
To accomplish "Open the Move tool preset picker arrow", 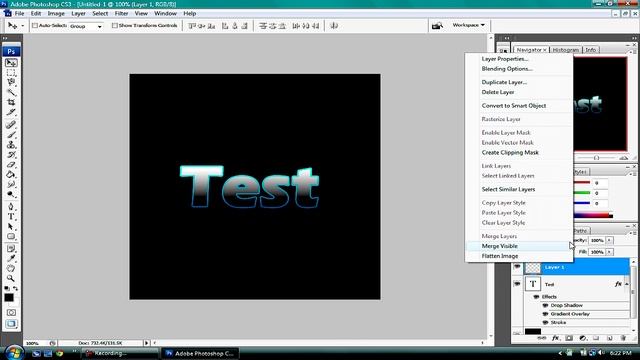I will coord(22,26).
